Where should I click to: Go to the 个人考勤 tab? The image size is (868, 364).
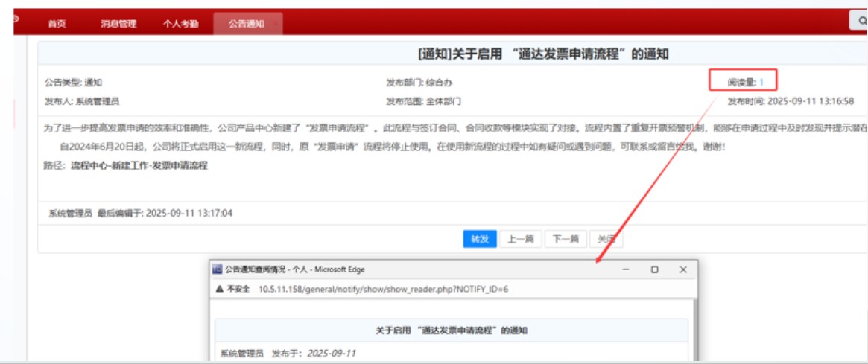click(x=180, y=24)
